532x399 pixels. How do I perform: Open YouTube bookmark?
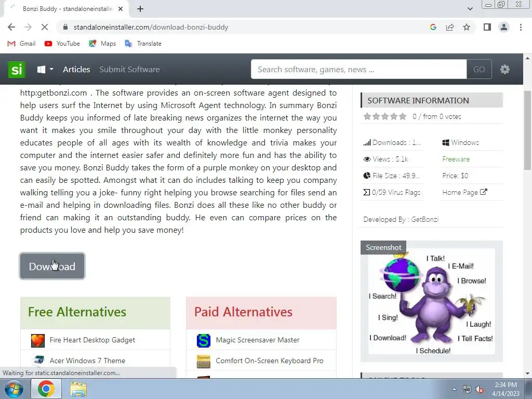point(62,44)
